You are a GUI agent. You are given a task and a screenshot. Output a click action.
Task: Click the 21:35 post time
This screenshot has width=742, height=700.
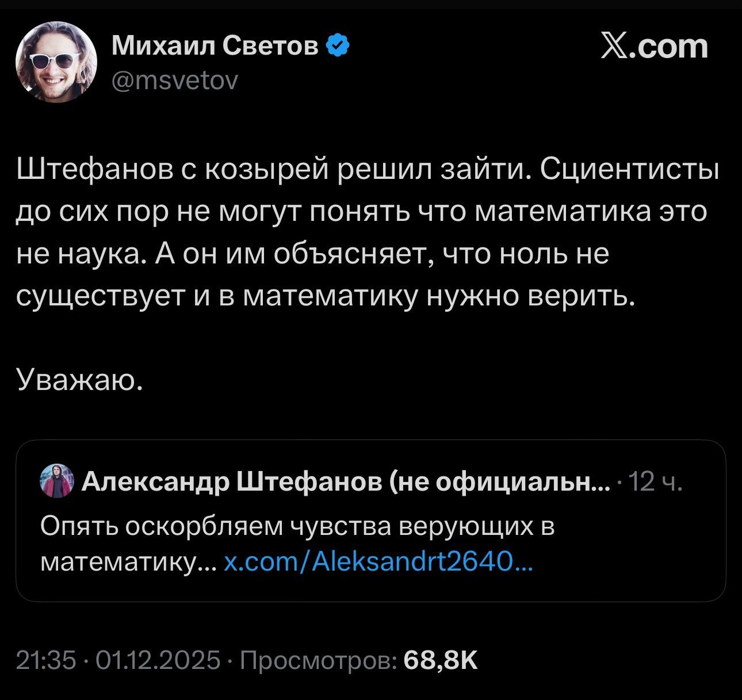click(x=46, y=660)
